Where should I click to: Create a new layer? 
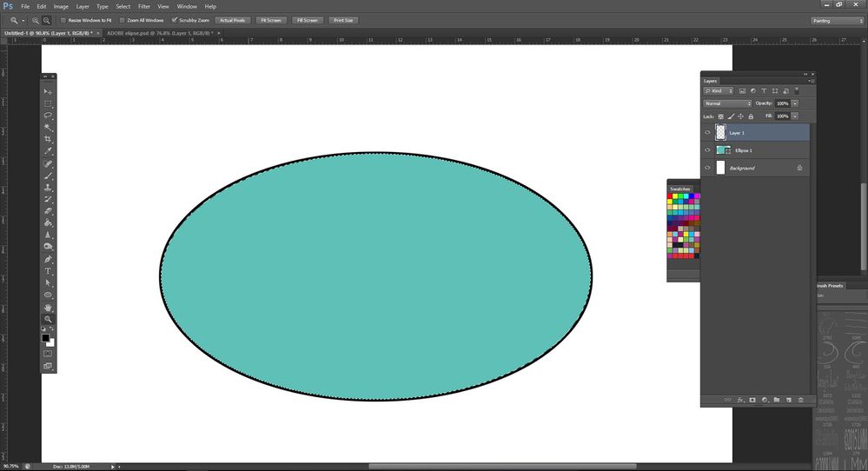(789, 400)
